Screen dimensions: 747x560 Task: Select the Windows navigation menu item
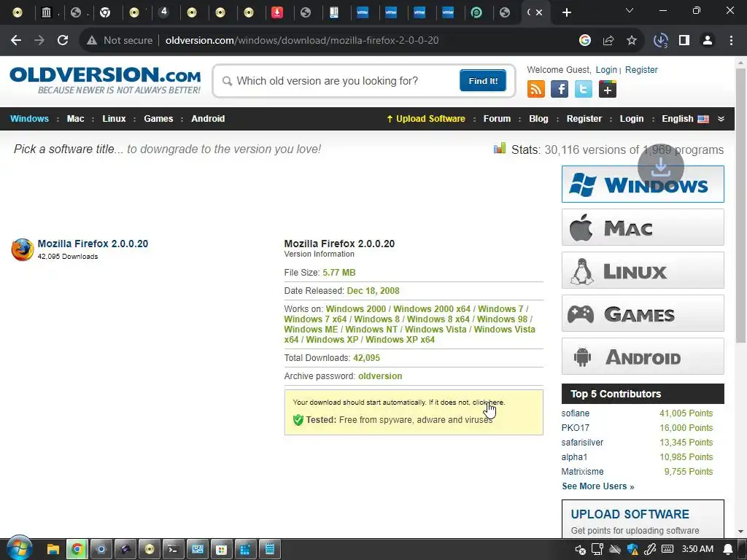(x=29, y=119)
